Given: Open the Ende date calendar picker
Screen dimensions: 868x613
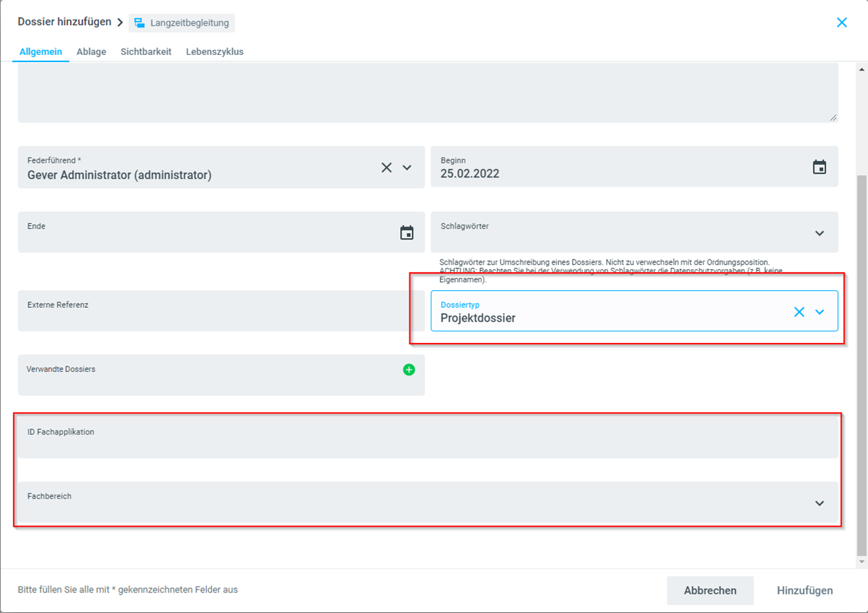Looking at the screenshot, I should [407, 233].
